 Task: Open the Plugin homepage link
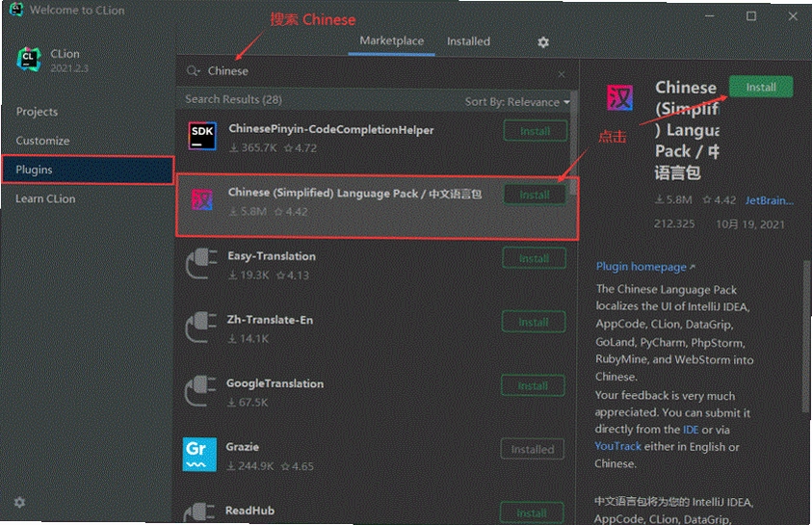(x=645, y=267)
